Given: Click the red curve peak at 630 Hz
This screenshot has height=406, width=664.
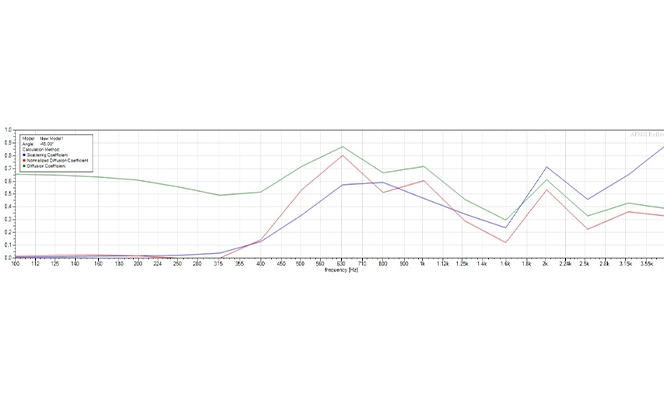Looking at the screenshot, I should click(342, 155).
